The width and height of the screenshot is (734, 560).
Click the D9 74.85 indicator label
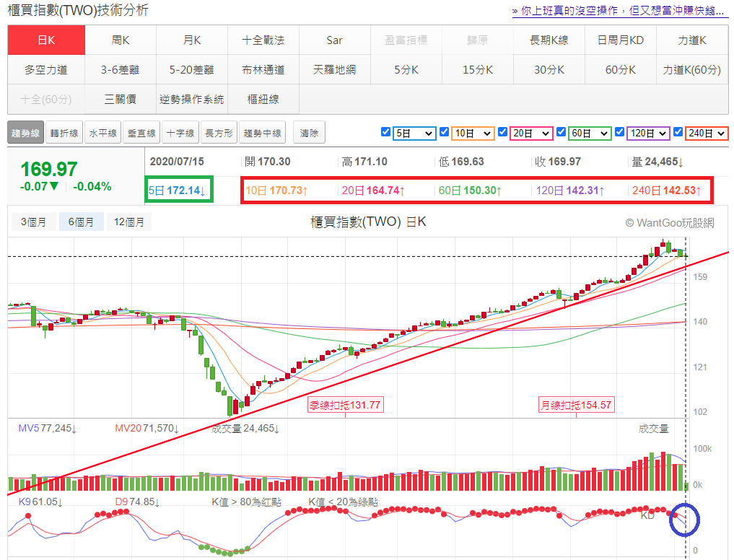[x=138, y=502]
